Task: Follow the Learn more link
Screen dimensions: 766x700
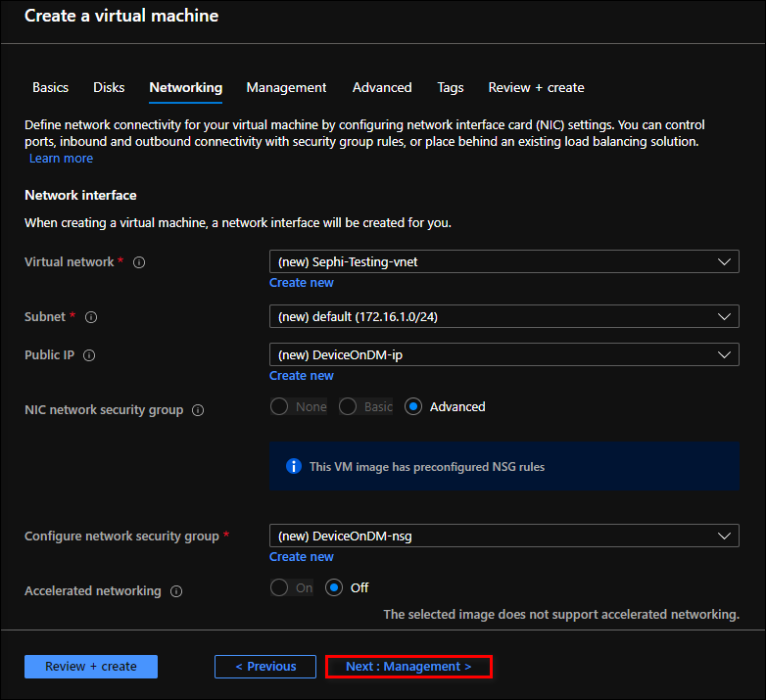Action: [61, 159]
